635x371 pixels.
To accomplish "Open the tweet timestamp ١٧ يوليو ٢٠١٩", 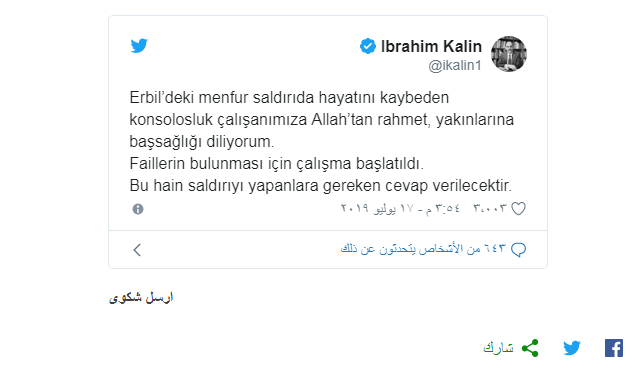I will coord(401,208).
